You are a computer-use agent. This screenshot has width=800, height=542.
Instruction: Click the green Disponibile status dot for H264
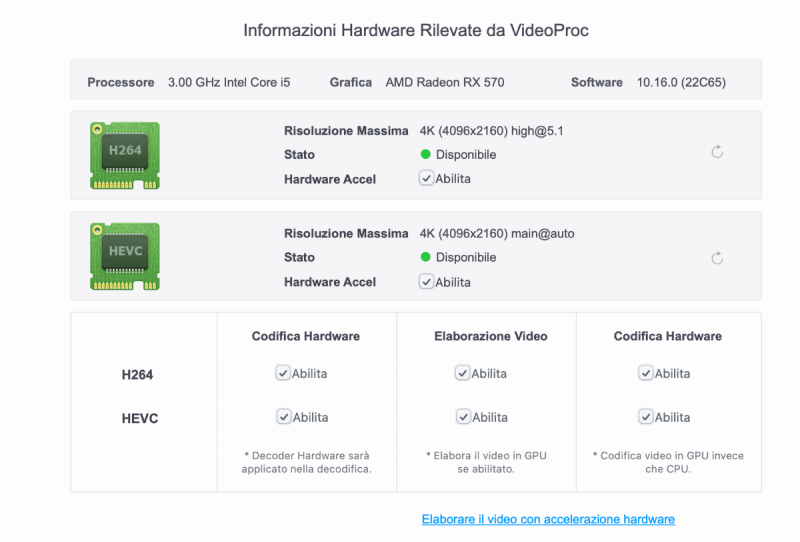coord(426,154)
